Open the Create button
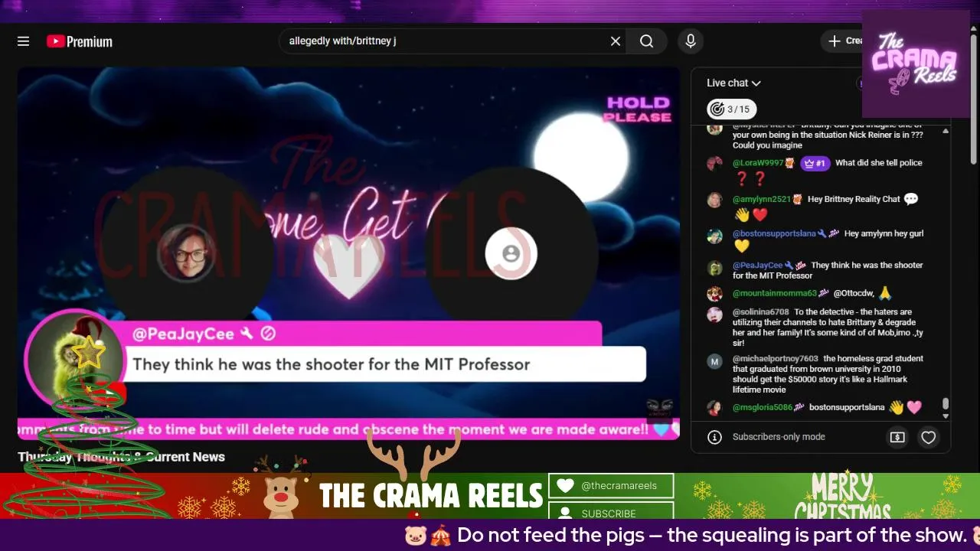980x551 pixels. [842, 41]
